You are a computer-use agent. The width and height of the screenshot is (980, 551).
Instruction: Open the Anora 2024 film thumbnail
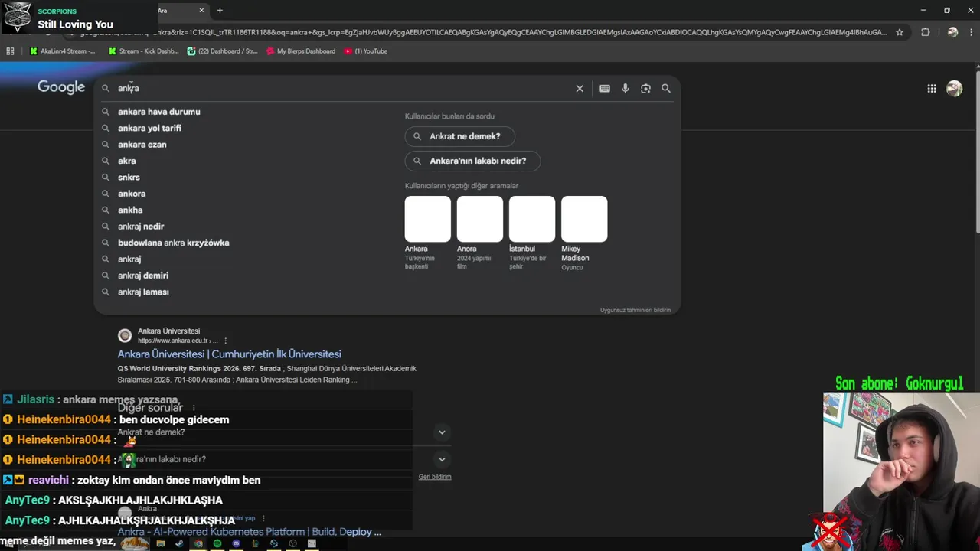(x=479, y=219)
